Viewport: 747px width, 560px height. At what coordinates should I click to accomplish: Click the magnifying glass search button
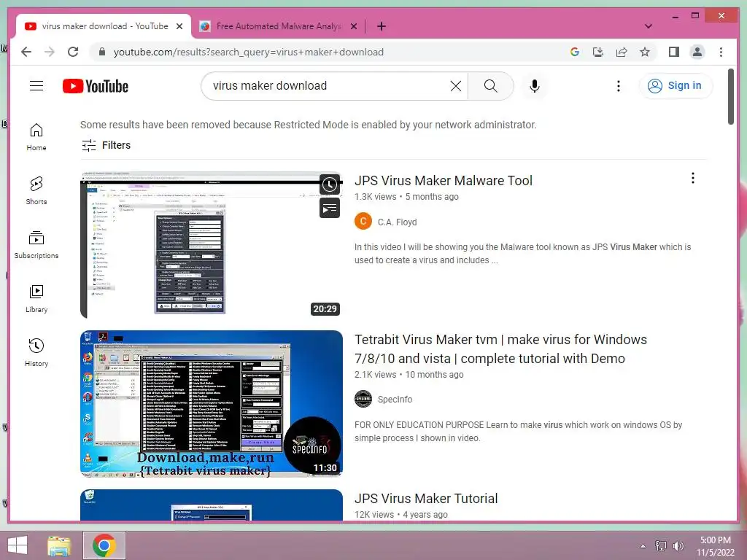point(491,86)
